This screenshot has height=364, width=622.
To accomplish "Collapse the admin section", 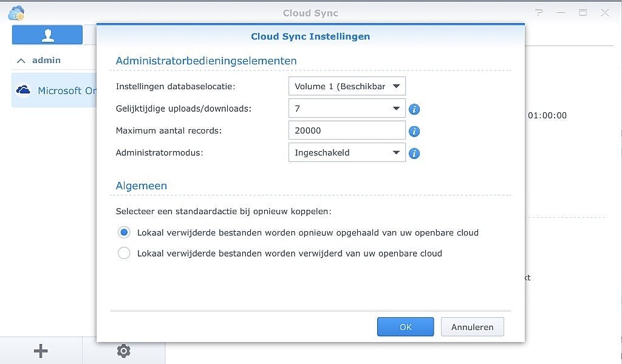I will pyautogui.click(x=22, y=60).
